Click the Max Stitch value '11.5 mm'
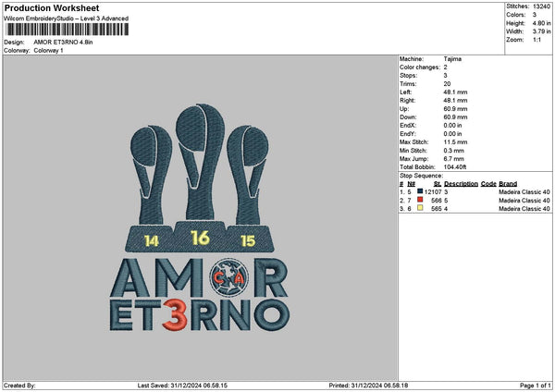This screenshot has height=392, width=555. click(455, 142)
